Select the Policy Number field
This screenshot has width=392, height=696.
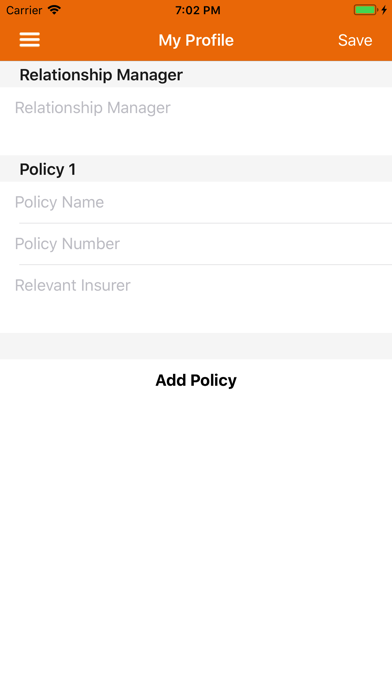click(196, 244)
